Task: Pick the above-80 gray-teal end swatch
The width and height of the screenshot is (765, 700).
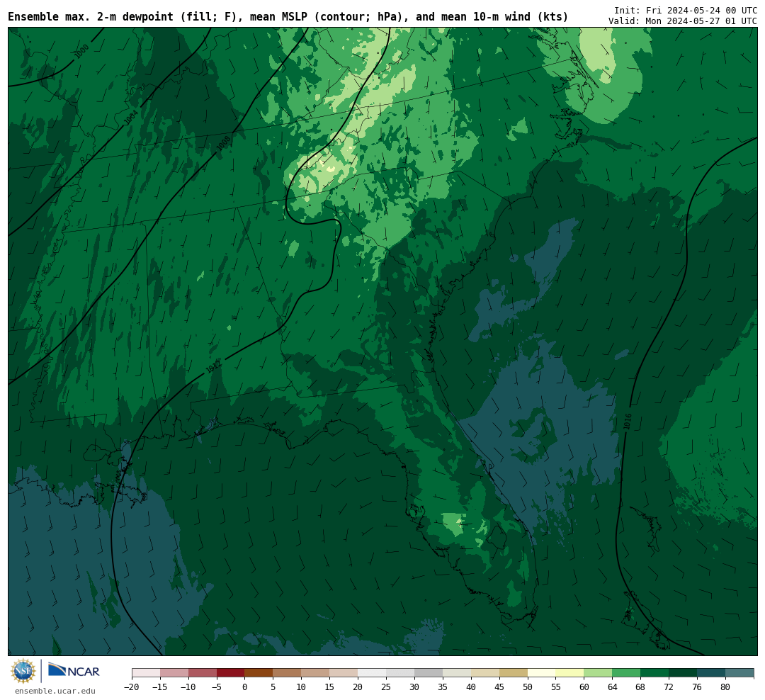Action: click(x=740, y=673)
